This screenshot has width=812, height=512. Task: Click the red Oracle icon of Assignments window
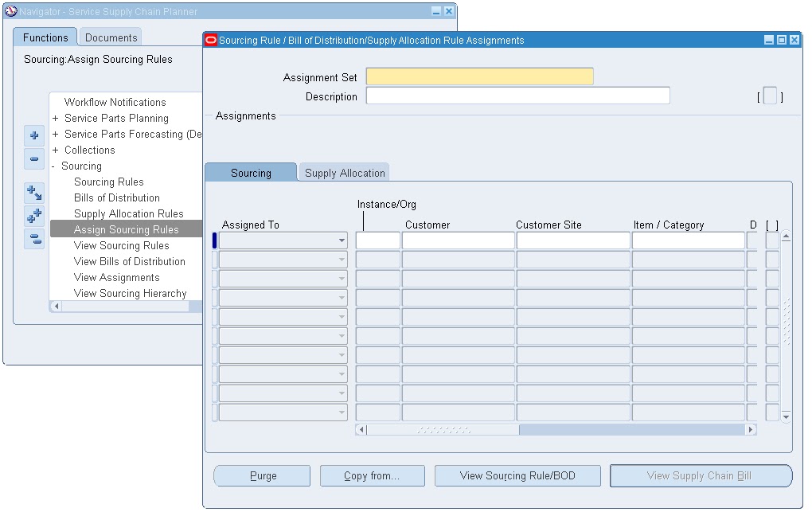pos(211,41)
